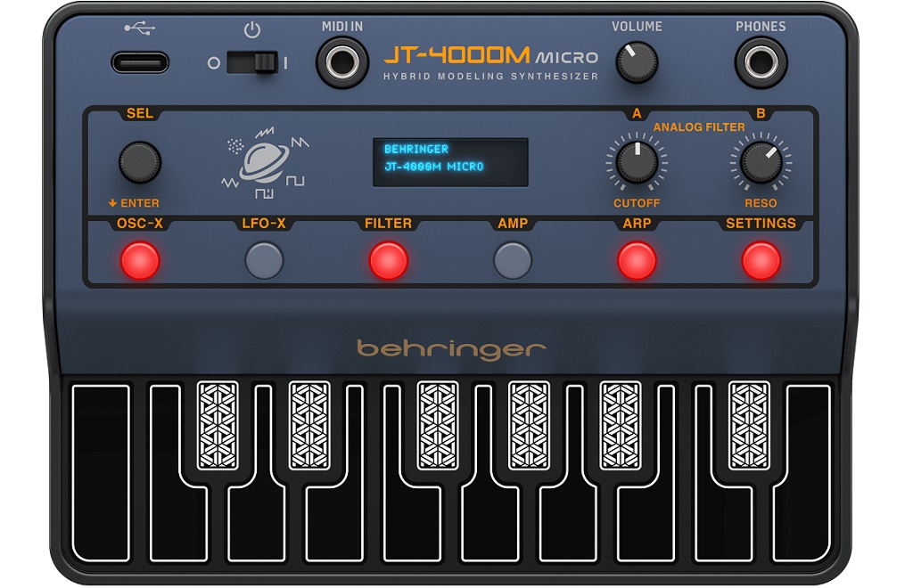Screen dimensions: 913x588
Task: Click the ANALOG FILTER label
Action: (699, 127)
